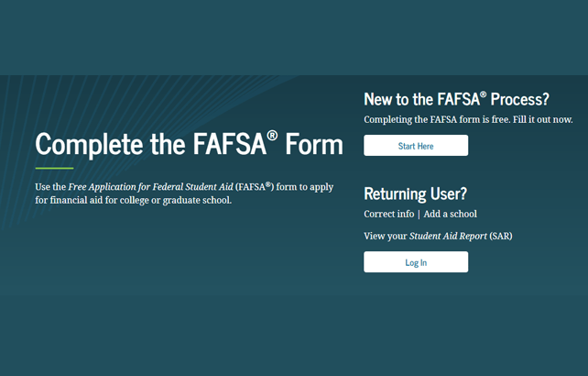Follow the Add a school link
This screenshot has height=376, width=588.
coord(450,215)
